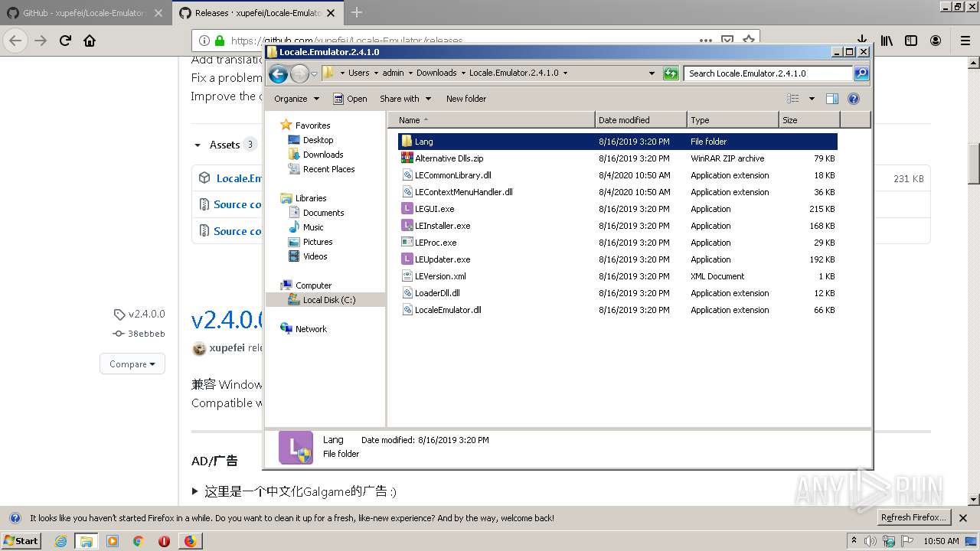
Task: Select the LEGUI.exe application icon
Action: (x=407, y=209)
